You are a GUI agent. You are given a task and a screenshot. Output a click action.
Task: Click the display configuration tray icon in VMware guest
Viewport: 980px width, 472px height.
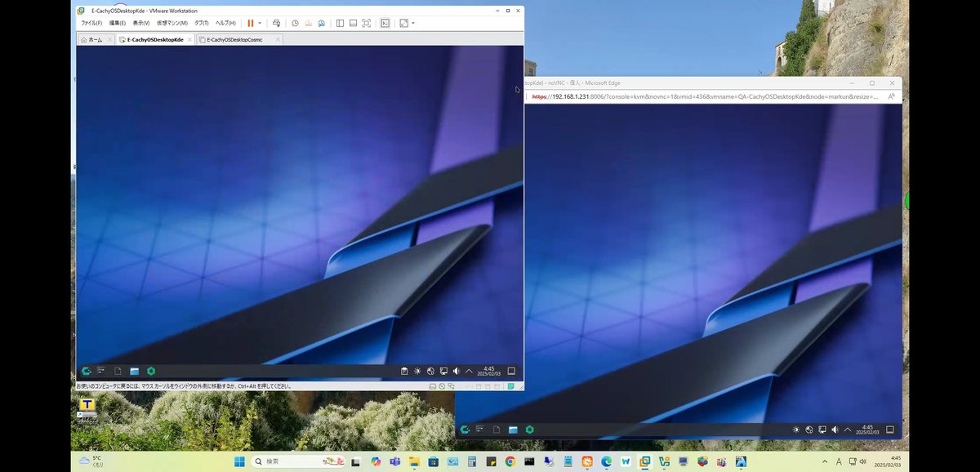pos(443,371)
